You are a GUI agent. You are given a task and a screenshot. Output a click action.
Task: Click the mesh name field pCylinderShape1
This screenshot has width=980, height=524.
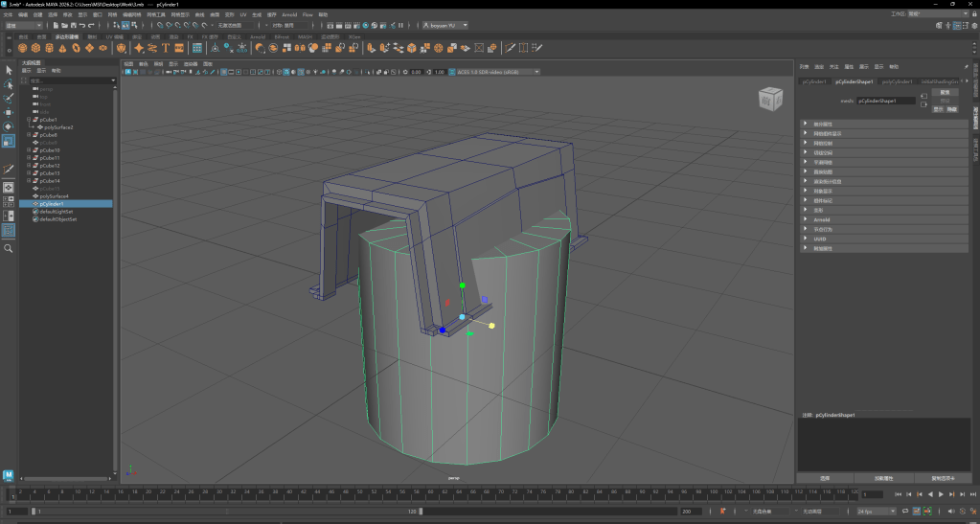click(x=885, y=100)
